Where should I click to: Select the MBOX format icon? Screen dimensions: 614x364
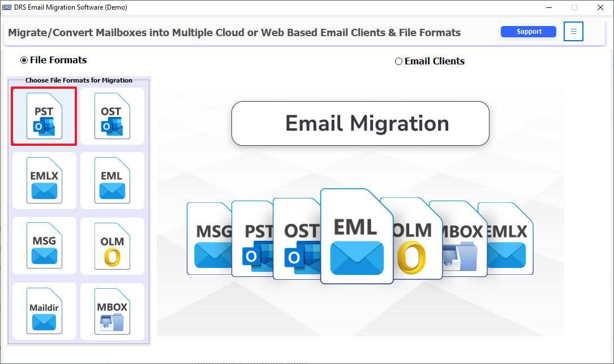tap(113, 311)
